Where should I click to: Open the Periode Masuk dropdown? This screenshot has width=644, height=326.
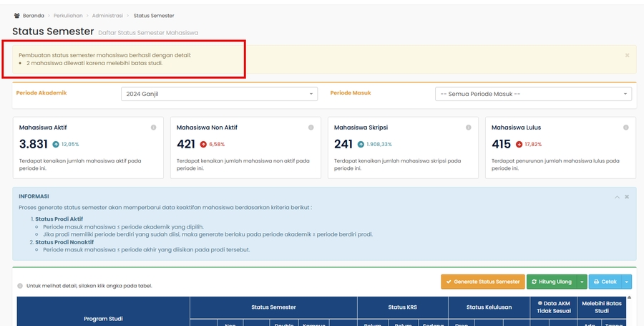(x=533, y=94)
